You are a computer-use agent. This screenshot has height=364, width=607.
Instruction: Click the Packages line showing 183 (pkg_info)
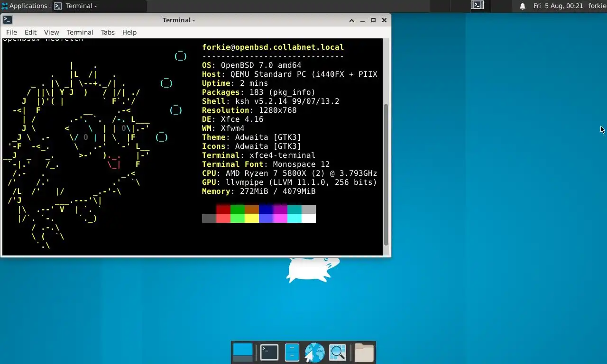point(259,92)
